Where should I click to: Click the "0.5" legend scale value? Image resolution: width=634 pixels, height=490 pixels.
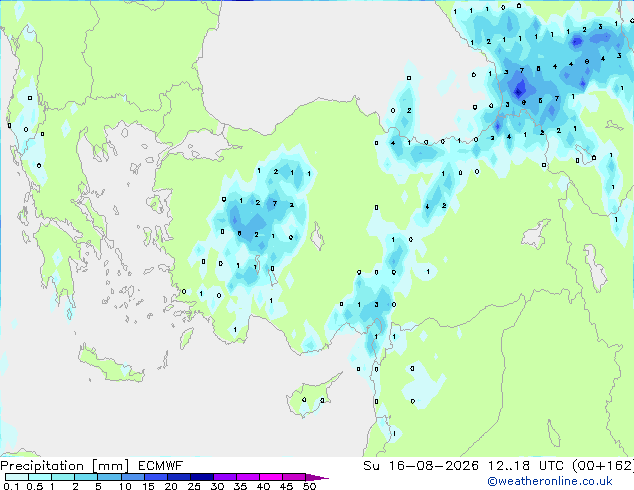pyautogui.click(x=34, y=486)
